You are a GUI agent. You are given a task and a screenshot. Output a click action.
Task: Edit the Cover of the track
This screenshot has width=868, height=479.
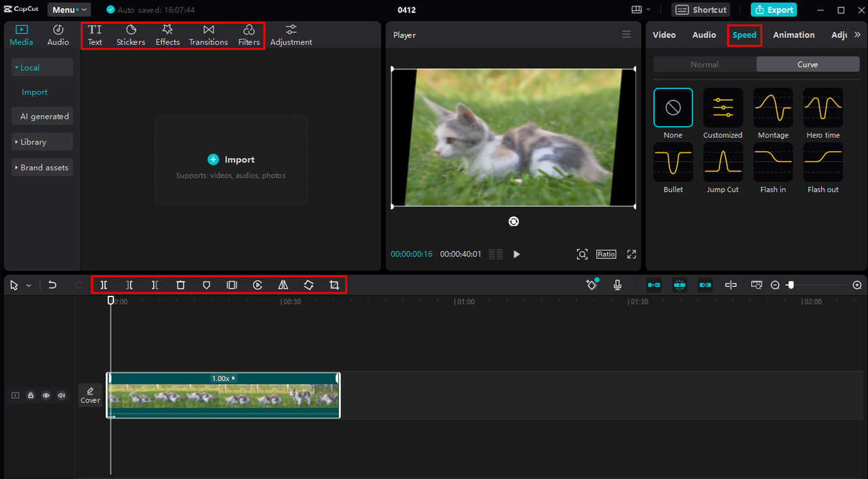pos(90,395)
